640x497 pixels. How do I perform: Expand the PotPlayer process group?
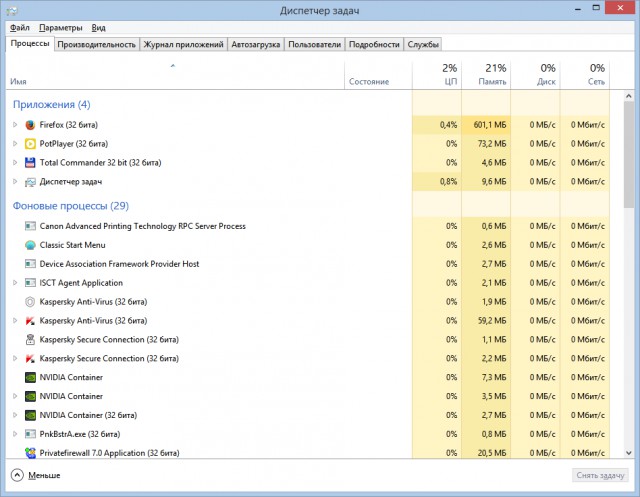(x=15, y=144)
